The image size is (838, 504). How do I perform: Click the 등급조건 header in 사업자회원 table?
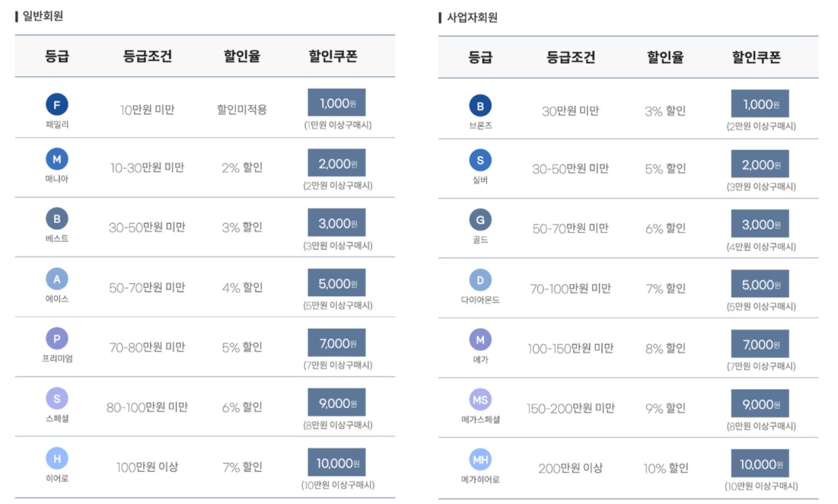coord(570,58)
